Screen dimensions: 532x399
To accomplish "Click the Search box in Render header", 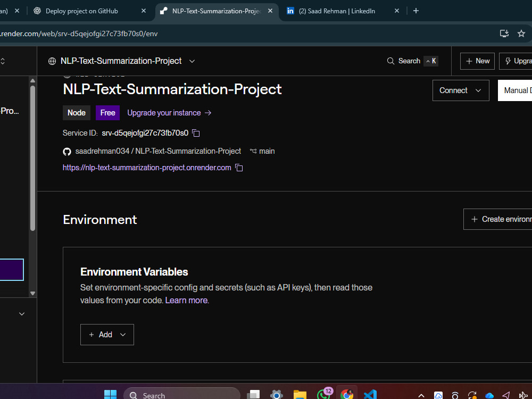I will pyautogui.click(x=413, y=61).
